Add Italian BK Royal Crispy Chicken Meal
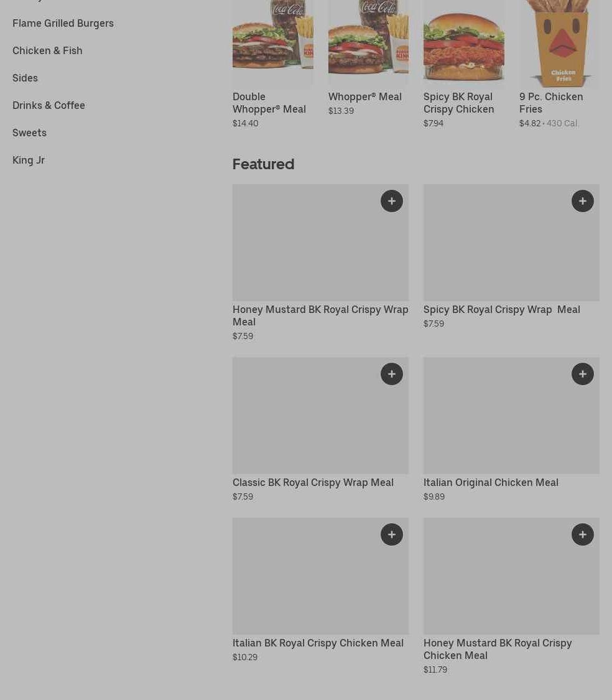Screen dimensions: 612x700 (391, 534)
